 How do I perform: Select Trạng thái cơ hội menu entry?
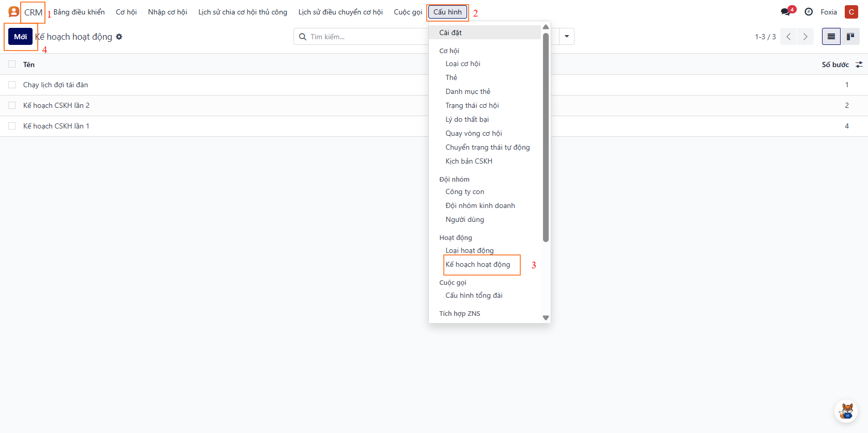(472, 105)
